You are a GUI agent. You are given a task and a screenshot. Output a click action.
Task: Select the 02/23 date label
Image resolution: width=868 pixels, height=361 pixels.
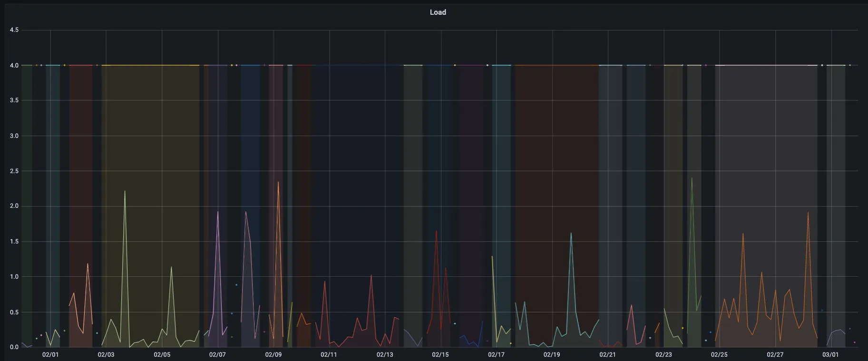(663, 355)
